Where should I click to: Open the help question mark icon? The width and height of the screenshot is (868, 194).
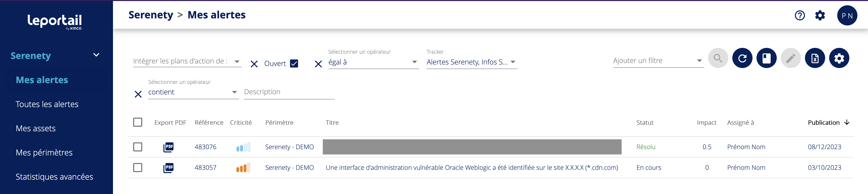coord(800,15)
